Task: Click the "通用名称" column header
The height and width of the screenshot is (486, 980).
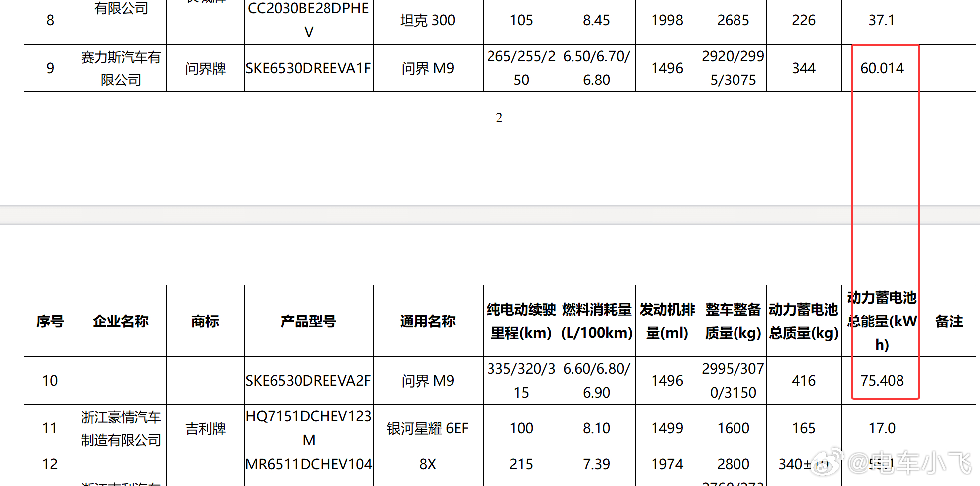Action: point(427,322)
